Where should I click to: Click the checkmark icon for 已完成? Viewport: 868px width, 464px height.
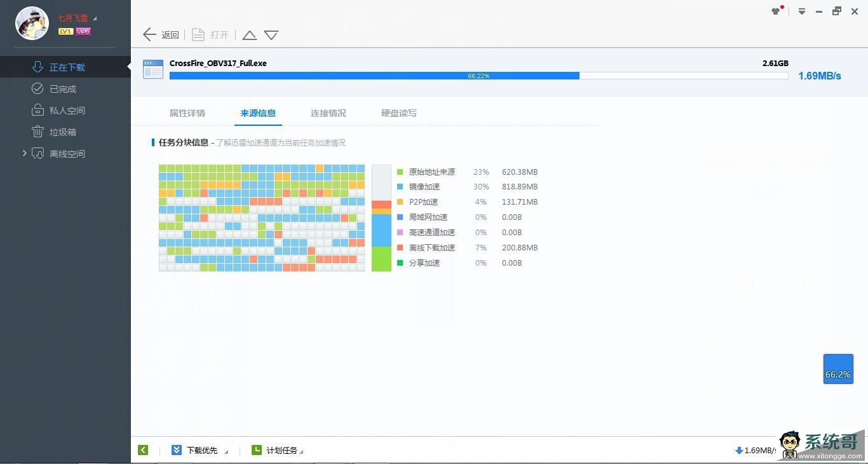(x=37, y=89)
